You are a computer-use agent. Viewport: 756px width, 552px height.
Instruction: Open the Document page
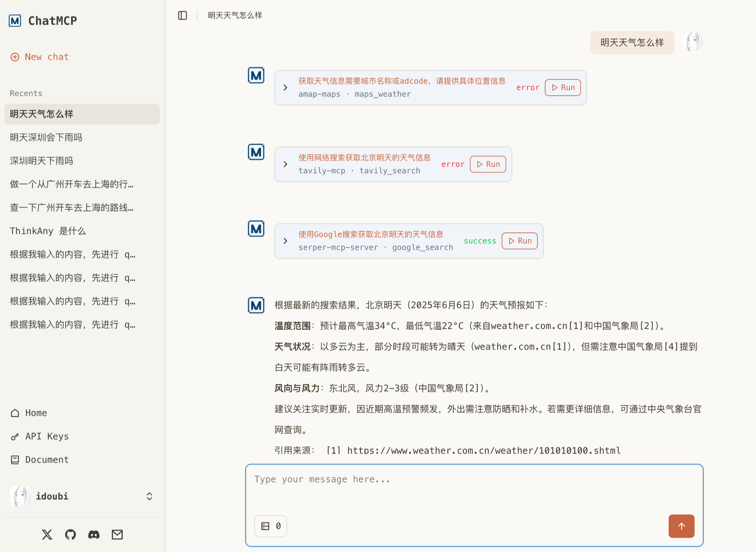40,460
